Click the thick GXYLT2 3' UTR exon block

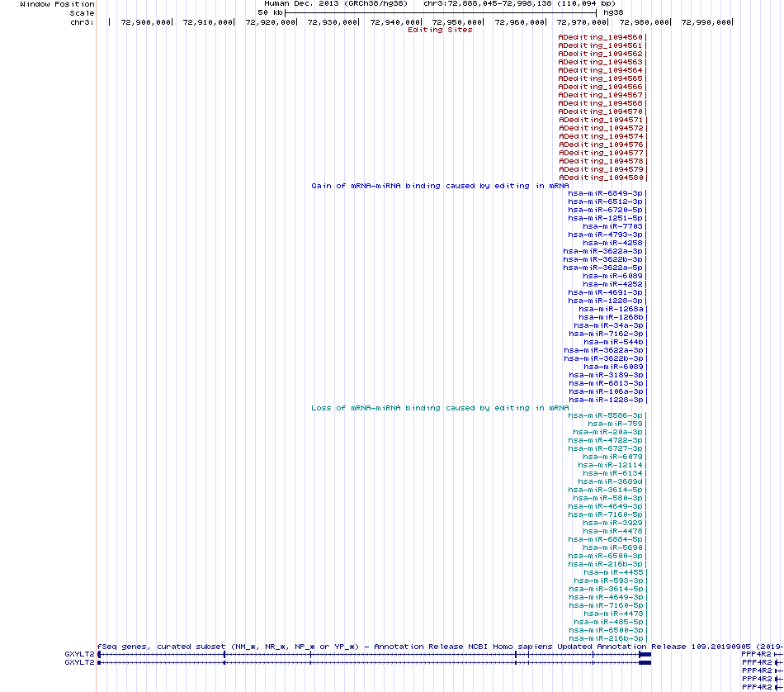pyautogui.click(x=645, y=655)
